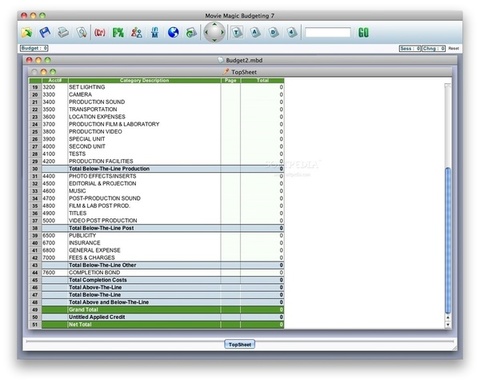The image size is (480, 383).
Task: Click the scrollbar up arrow
Action: (x=448, y=317)
